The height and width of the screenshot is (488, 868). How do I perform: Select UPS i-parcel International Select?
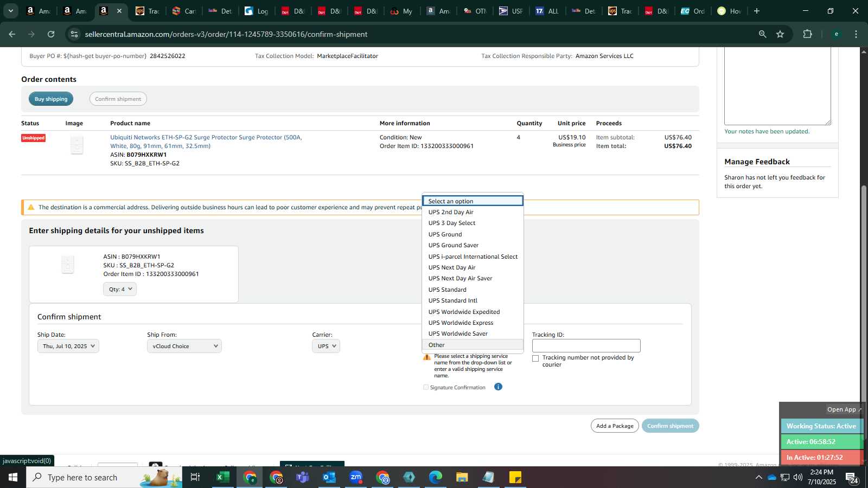[x=473, y=256]
